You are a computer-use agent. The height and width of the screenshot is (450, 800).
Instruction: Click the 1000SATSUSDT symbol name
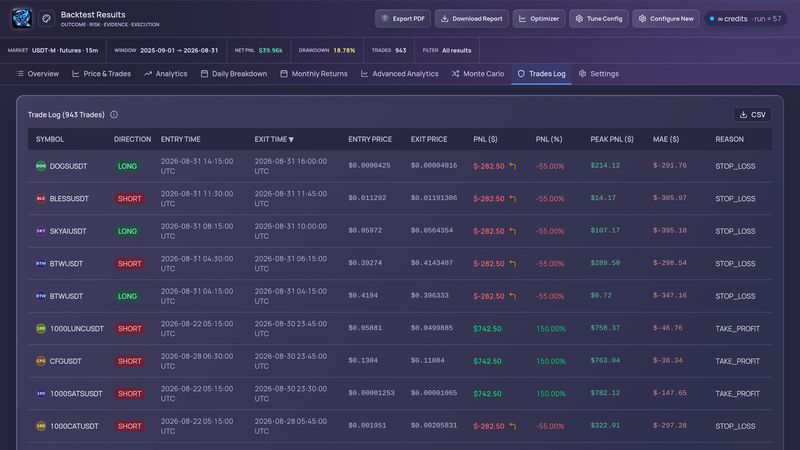tap(76, 393)
